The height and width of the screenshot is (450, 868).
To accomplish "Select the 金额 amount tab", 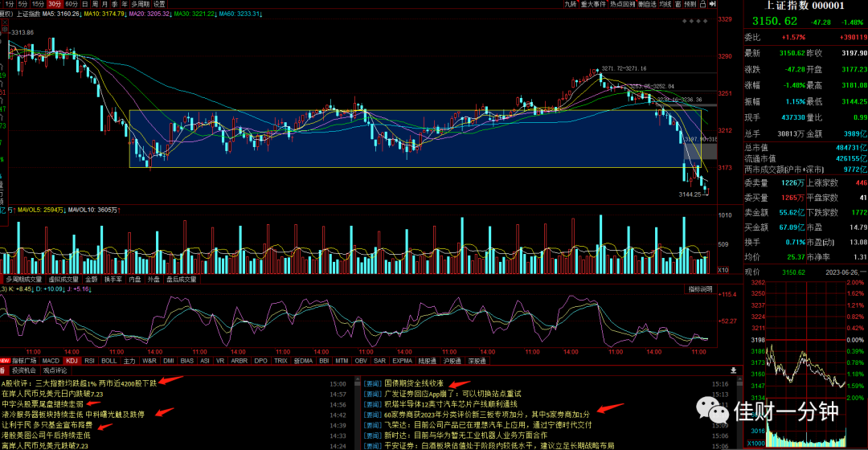I will [92, 280].
